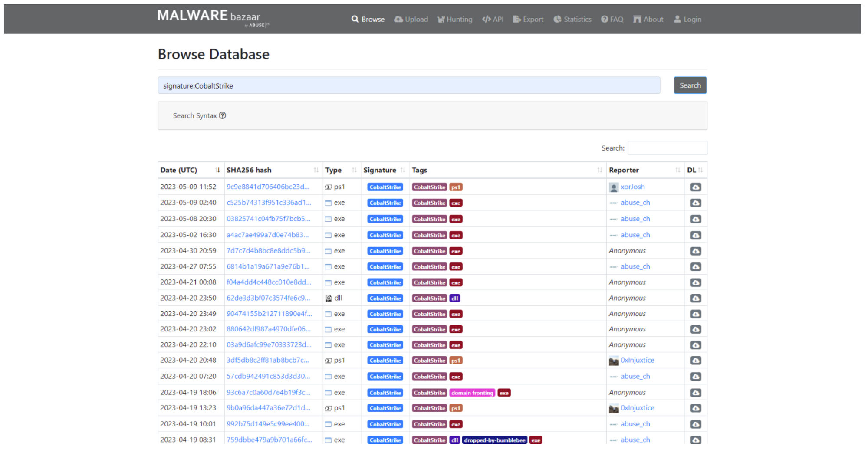Download sample 03a9d6afc99e70333723d

(695, 345)
